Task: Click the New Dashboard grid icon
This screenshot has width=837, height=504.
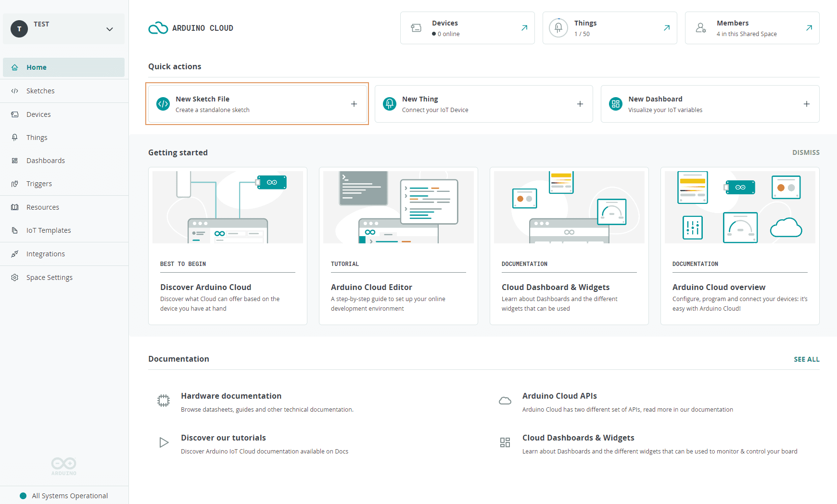Action: click(615, 104)
